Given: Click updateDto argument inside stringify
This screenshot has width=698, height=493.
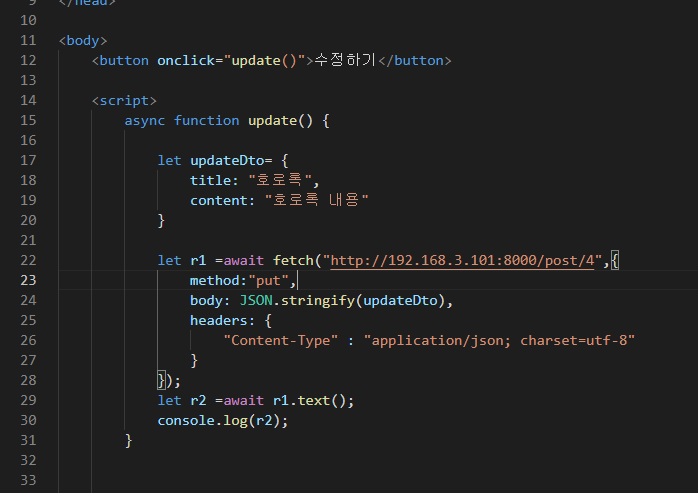Looking at the screenshot, I should [400, 300].
